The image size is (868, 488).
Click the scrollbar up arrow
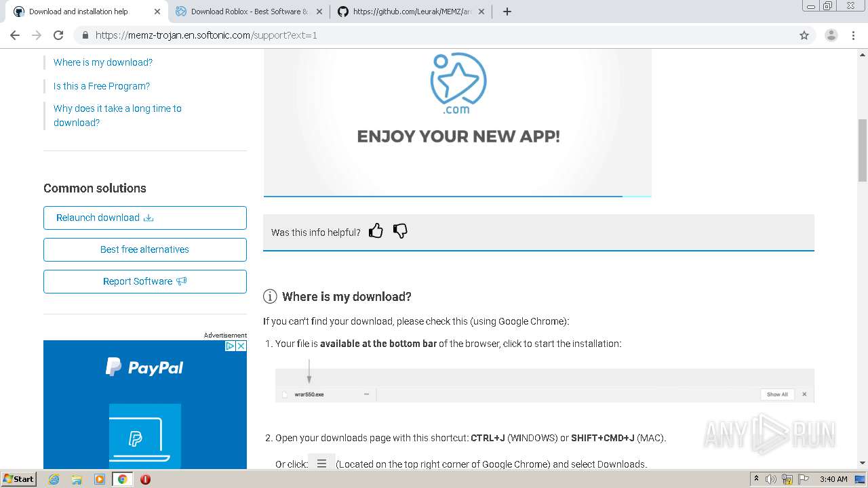(863, 54)
